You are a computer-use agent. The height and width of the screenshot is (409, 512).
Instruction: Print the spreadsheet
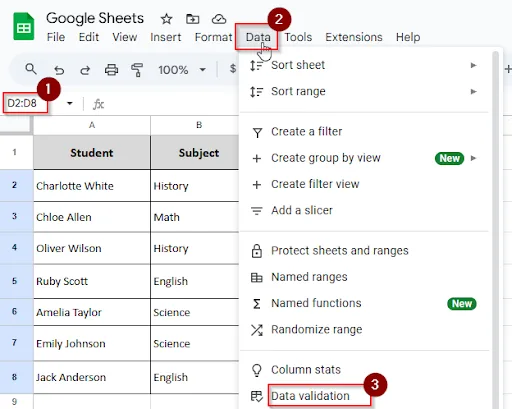(111, 70)
